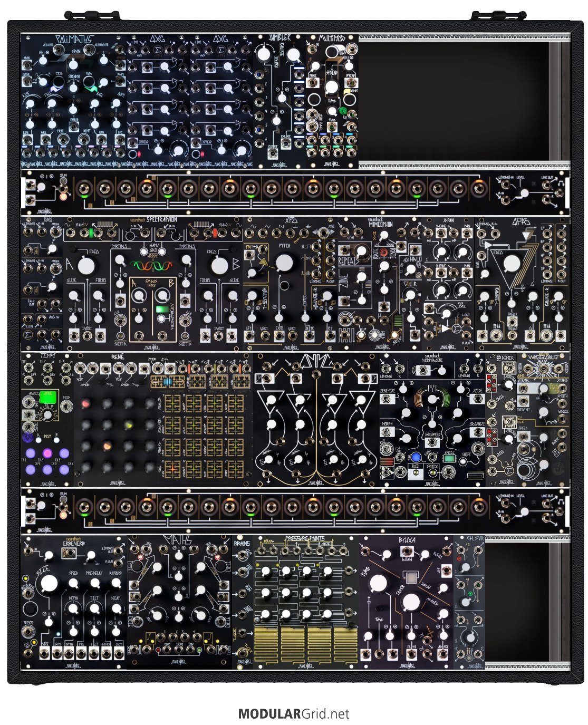This screenshot has height=725, width=588.
Task: Click the Polimaths module in the top row
Action: [74, 100]
